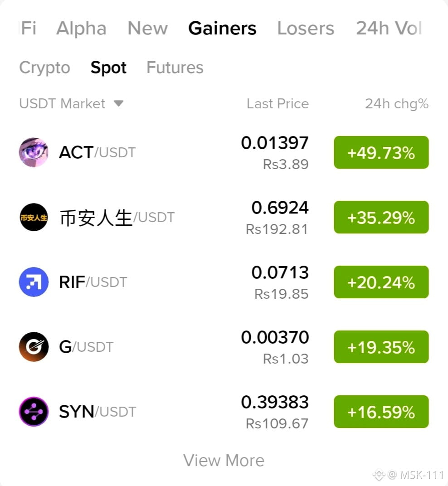Tap the RIF blue arrow coin icon
This screenshot has height=486, width=448.
point(34,282)
